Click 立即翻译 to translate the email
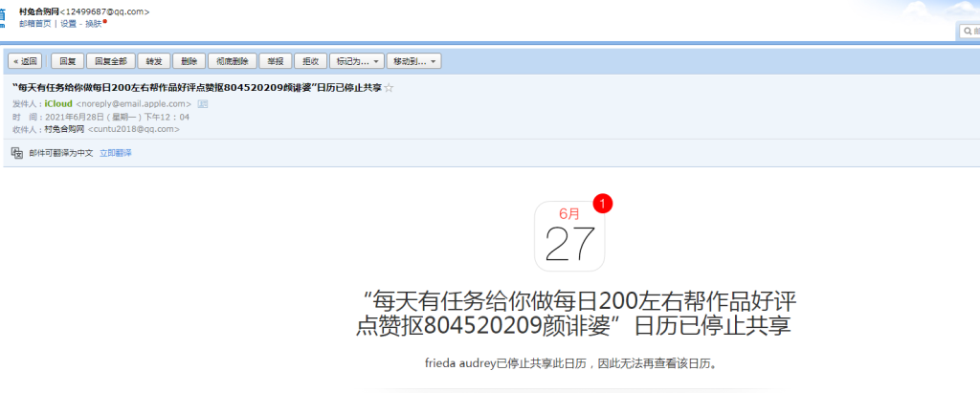The width and height of the screenshot is (980, 393). (x=116, y=153)
